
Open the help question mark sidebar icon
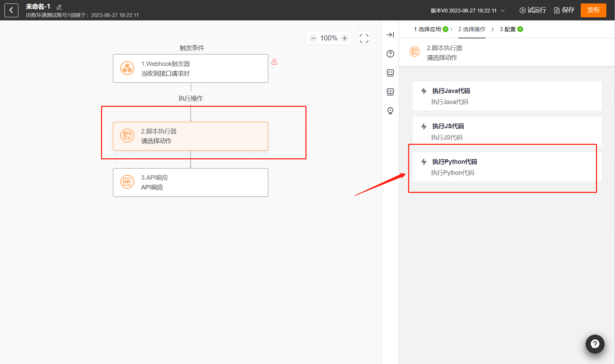[390, 54]
